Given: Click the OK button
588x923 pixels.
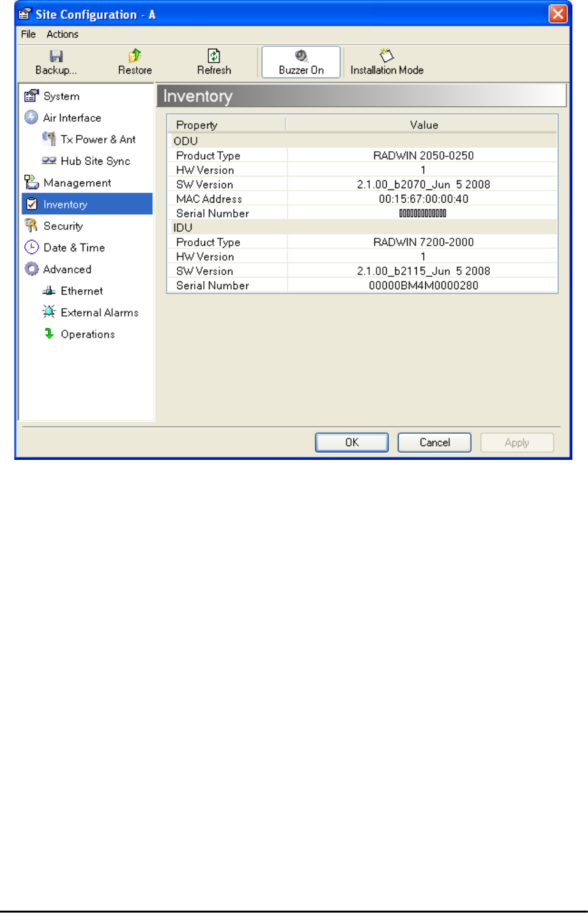Looking at the screenshot, I should point(352,442).
